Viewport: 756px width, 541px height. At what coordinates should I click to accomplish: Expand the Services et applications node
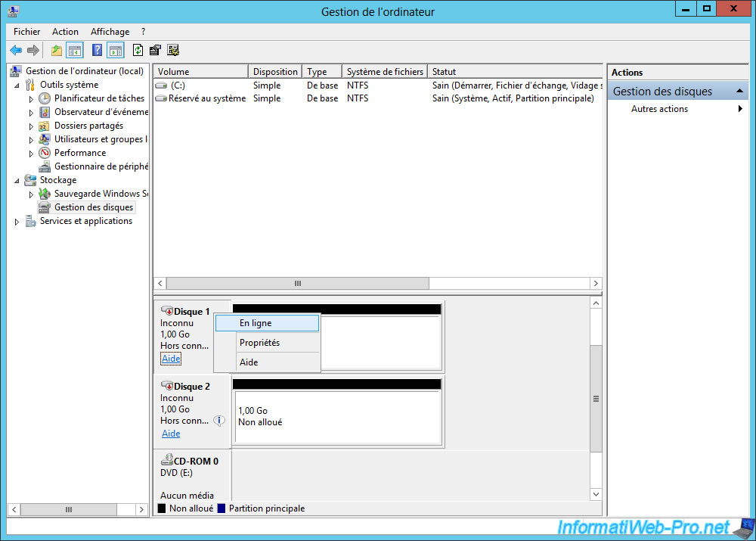17,222
